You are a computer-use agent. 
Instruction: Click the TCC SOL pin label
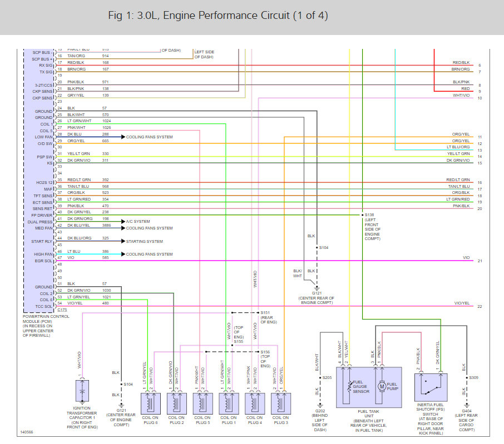coord(43,307)
